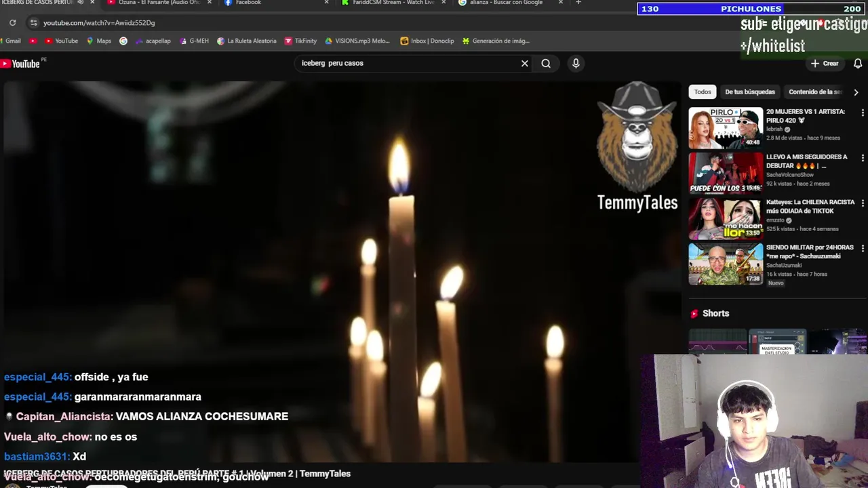868x488 pixels.
Task: Open LLEVO A MIS SEGUIDORES thumbnail
Action: coord(726,173)
